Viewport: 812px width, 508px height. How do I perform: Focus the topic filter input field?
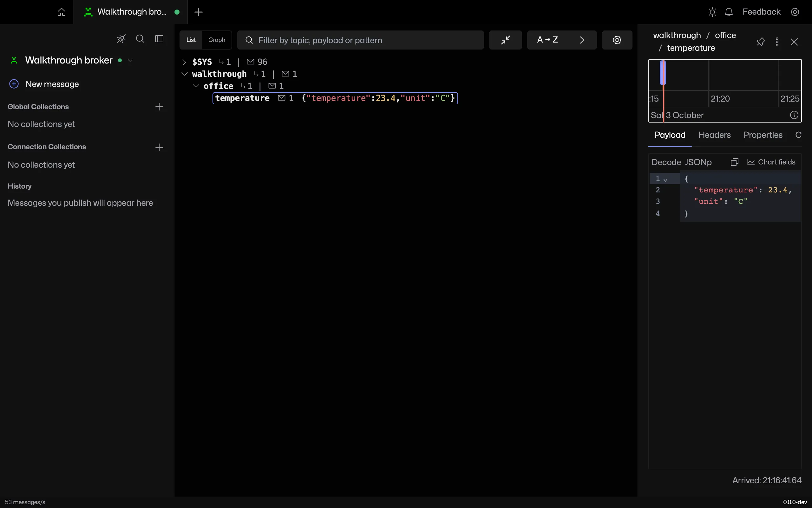(361, 40)
